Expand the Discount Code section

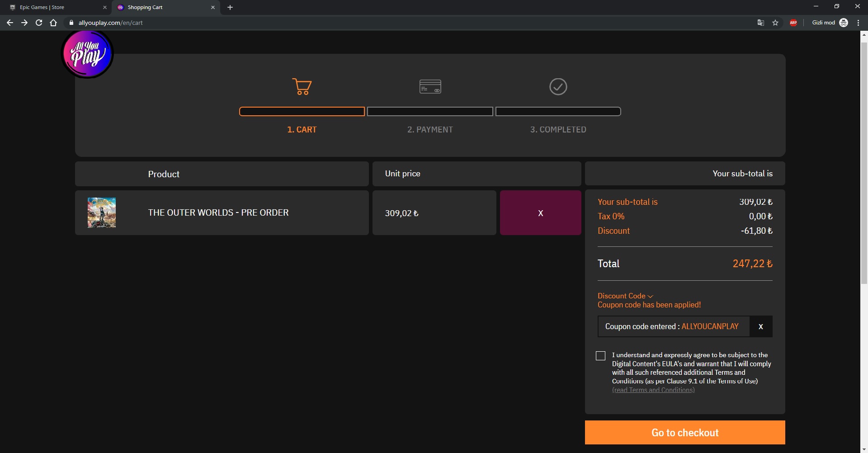coord(625,296)
